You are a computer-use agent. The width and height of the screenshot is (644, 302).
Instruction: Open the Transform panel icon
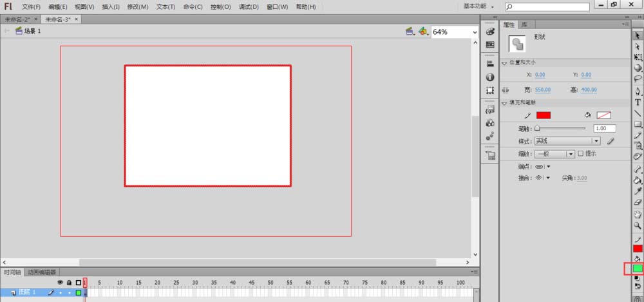(x=490, y=90)
